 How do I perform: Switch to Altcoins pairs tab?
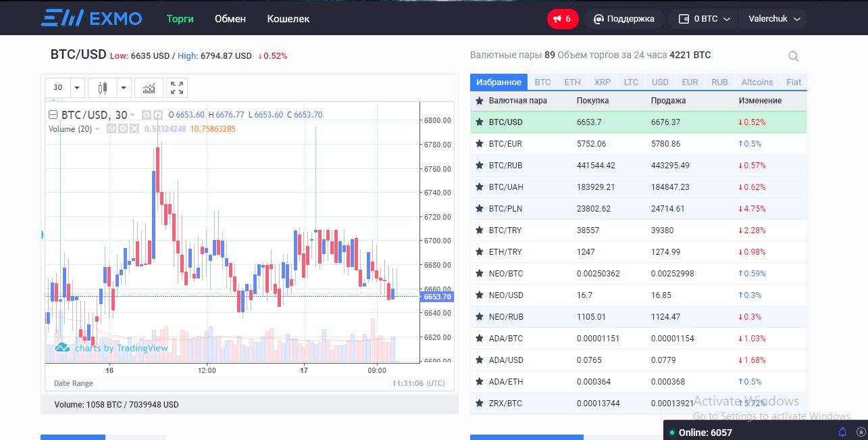(757, 82)
